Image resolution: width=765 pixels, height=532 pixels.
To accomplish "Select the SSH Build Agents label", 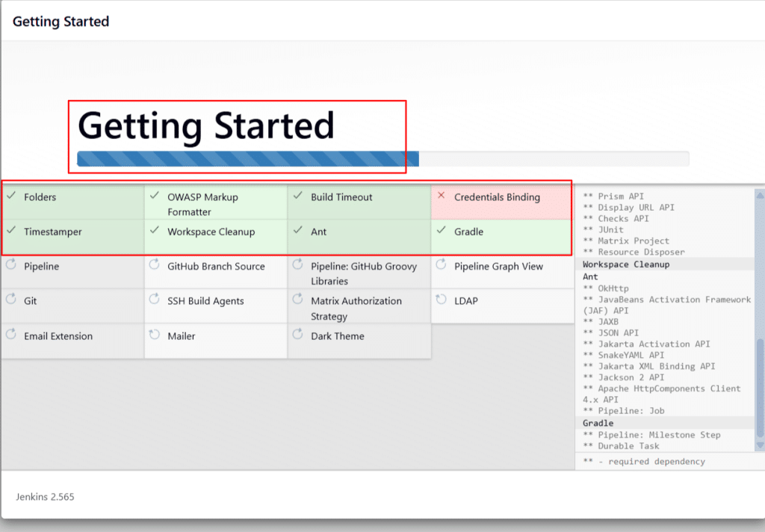I will (x=206, y=301).
